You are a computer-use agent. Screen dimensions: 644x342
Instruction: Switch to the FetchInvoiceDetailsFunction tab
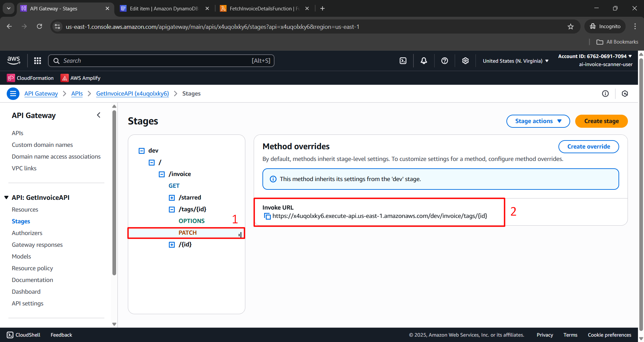pyautogui.click(x=264, y=9)
